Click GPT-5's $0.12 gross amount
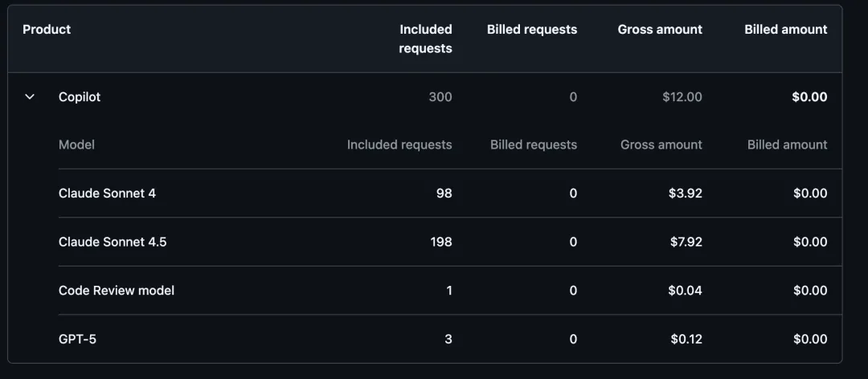Viewport: 868px width, 379px height. (x=686, y=340)
